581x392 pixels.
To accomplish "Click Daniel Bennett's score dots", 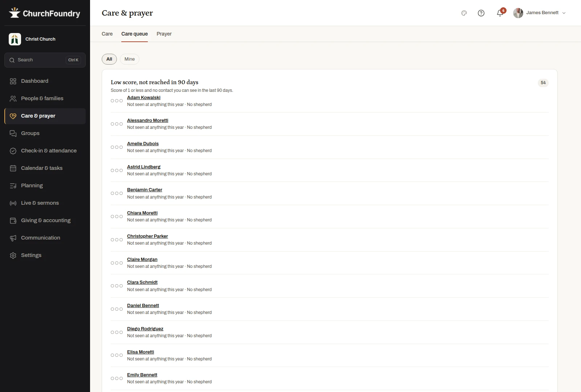I will (117, 309).
